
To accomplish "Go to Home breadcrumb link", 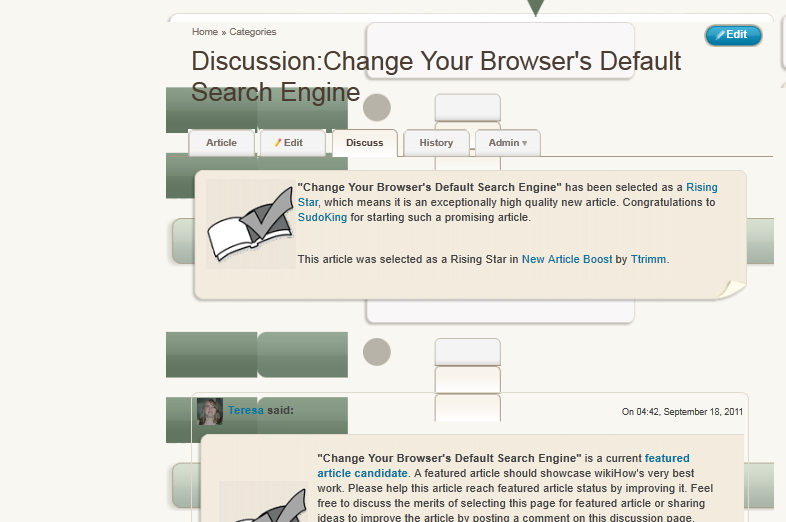I will pyautogui.click(x=205, y=32).
